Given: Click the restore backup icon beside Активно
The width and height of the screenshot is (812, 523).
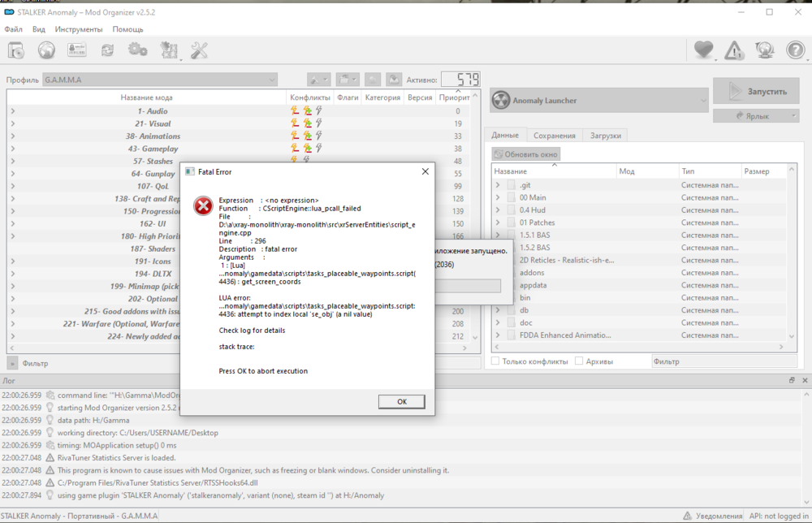Looking at the screenshot, I should 373,80.
